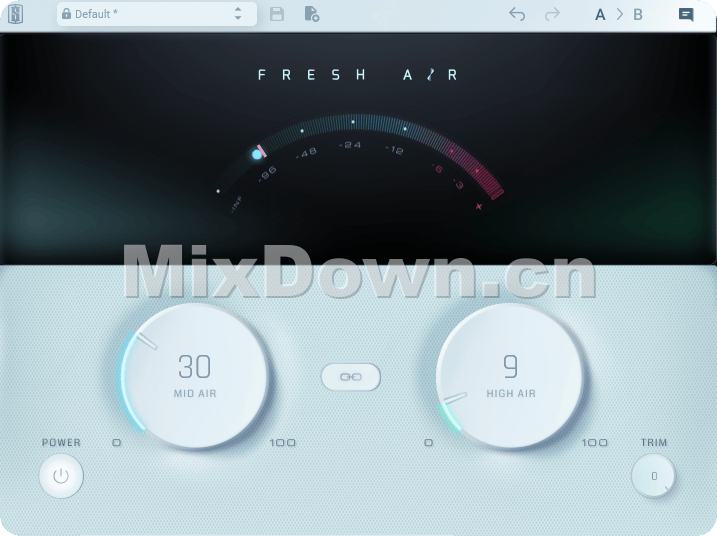Open the comments speech bubble icon
Screen dimensions: 717x536
686,14
